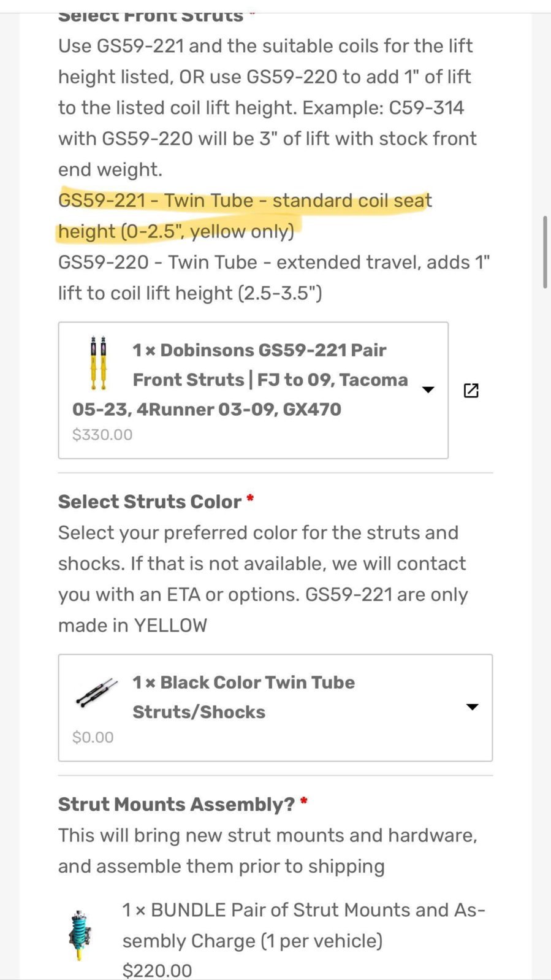The image size is (551, 980).
Task: Click the Strut Mounts Assembly? heading
Action: click(177, 805)
